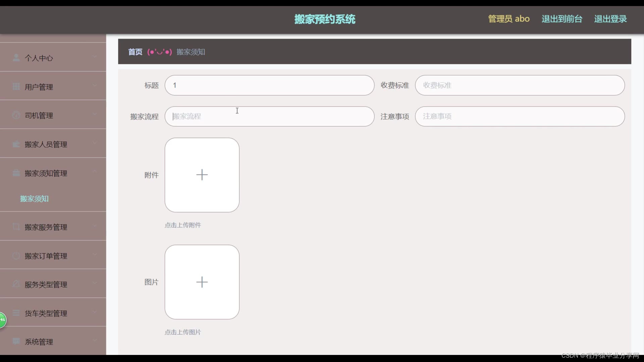Click the green floating 46 badge

click(x=2, y=320)
